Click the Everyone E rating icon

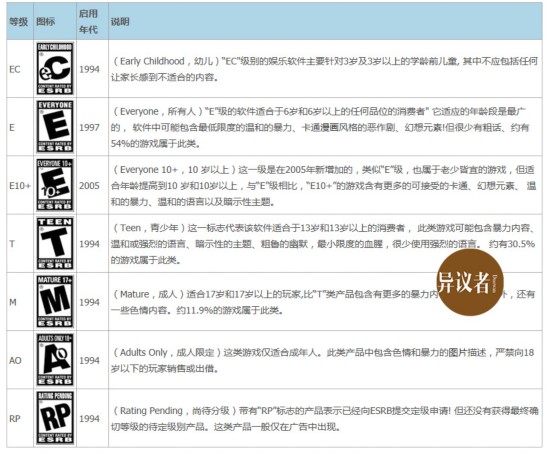(x=55, y=127)
